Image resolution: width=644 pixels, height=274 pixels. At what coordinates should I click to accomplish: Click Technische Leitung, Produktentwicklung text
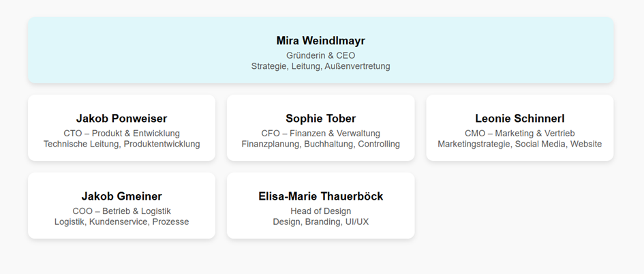[x=121, y=144]
